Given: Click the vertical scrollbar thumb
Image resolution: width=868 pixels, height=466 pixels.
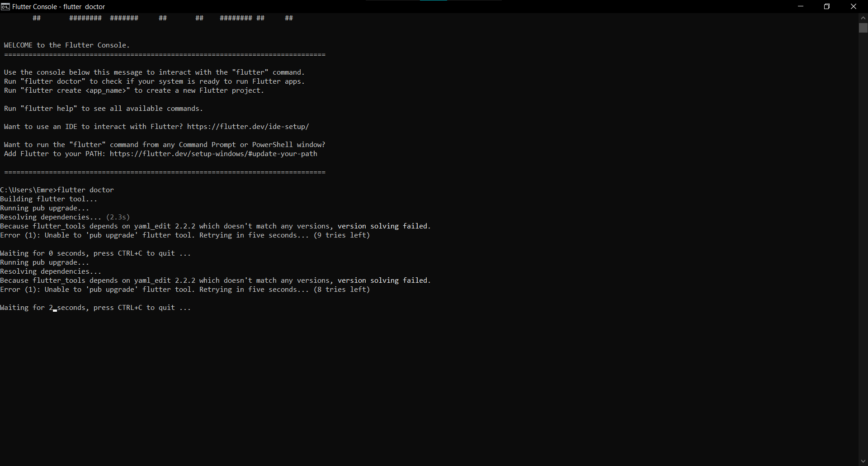Looking at the screenshot, I should [863, 28].
